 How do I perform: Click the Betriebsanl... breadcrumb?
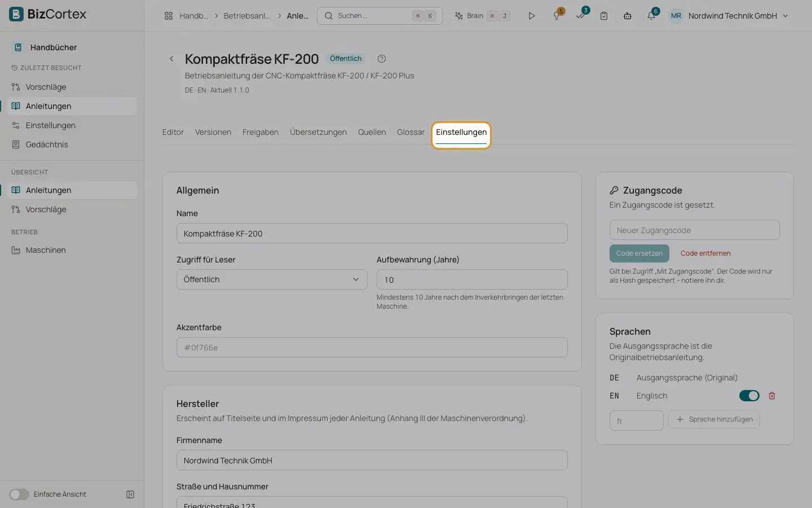click(246, 16)
